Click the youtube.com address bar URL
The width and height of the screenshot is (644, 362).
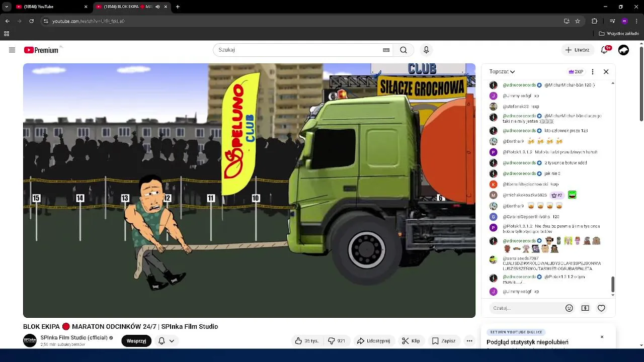(89, 21)
